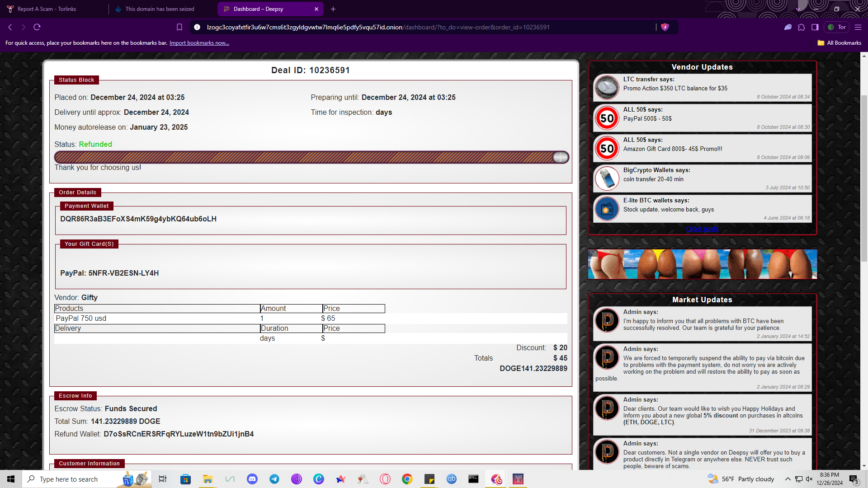Click the forward navigation arrow
The height and width of the screenshot is (488, 868).
coord(24,27)
